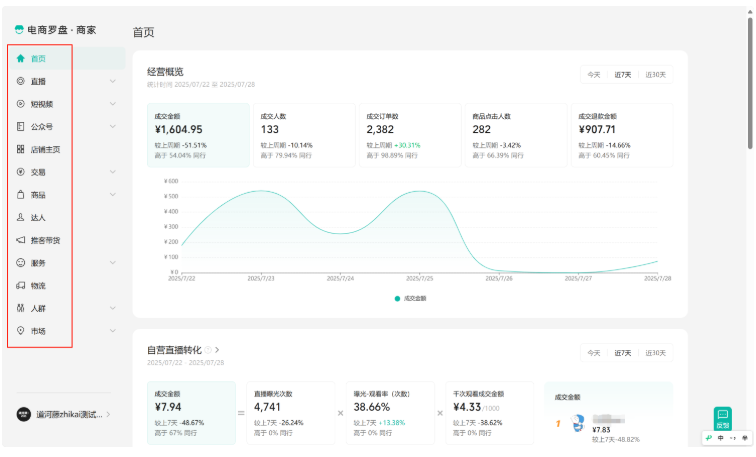
Task: Toggle the 成交金额 chart legend
Action: (x=410, y=298)
